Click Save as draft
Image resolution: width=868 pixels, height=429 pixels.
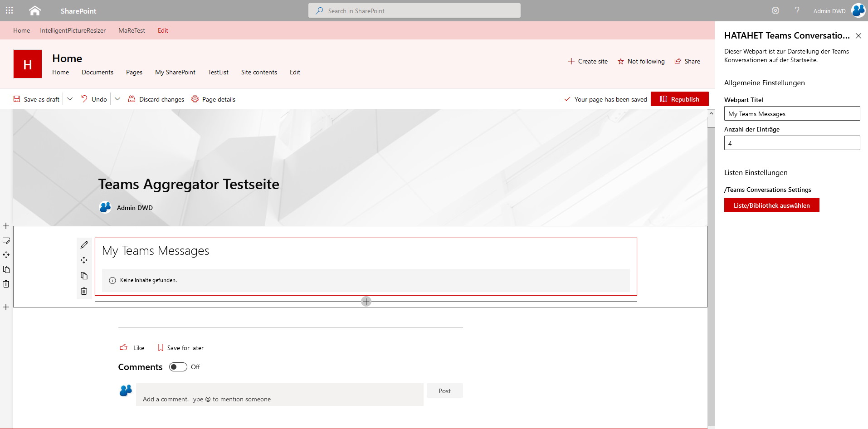[x=36, y=99]
